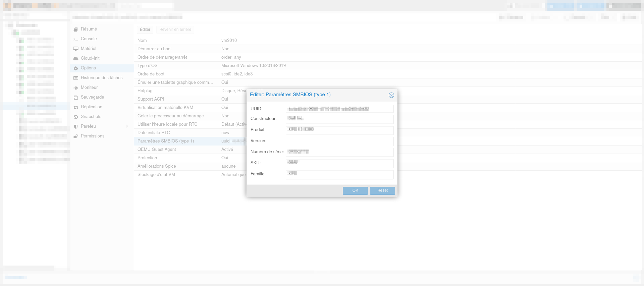Focus the Famille input field
Viewport: 644px width, 286px height.
339,174
